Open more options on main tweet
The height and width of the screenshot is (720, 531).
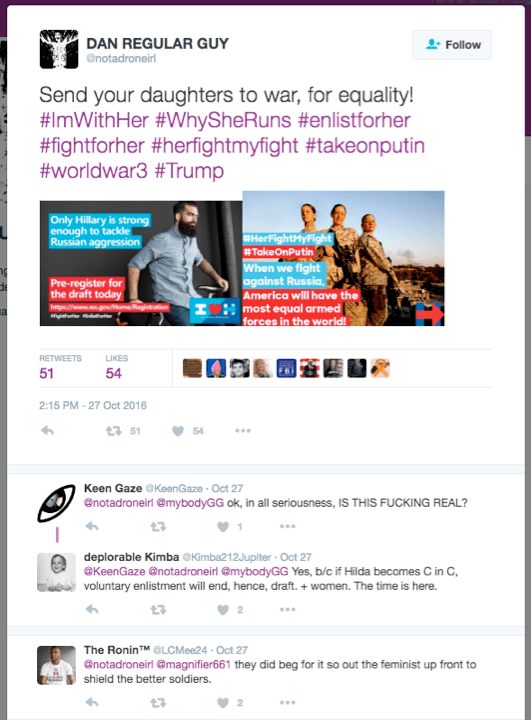click(243, 431)
